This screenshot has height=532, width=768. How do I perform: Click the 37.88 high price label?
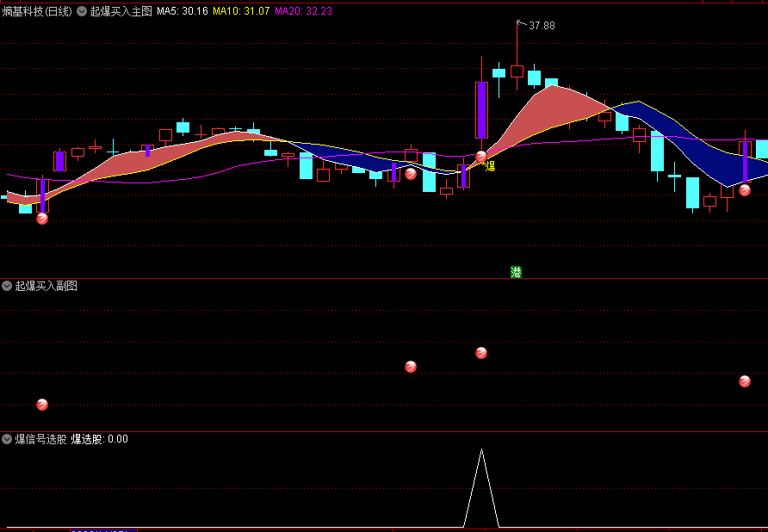click(542, 26)
